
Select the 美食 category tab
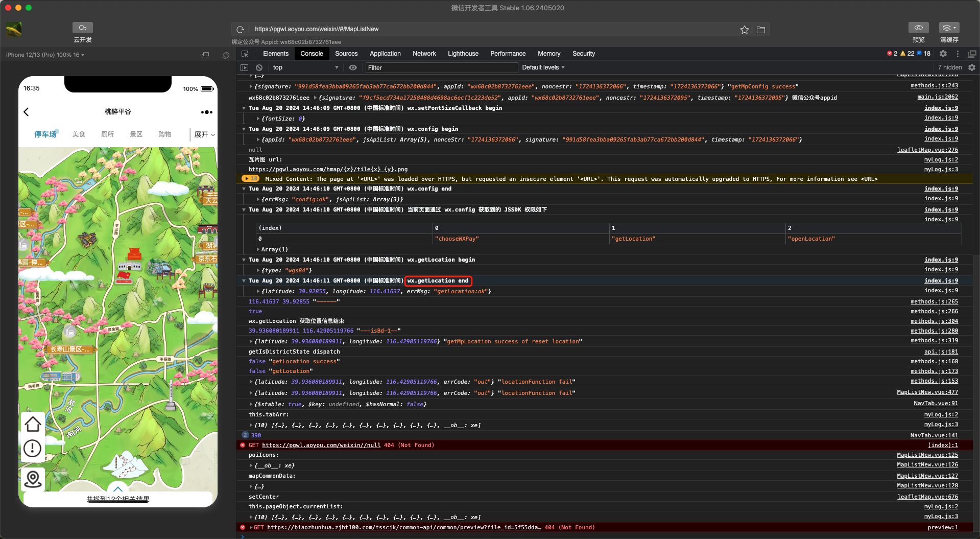[79, 134]
